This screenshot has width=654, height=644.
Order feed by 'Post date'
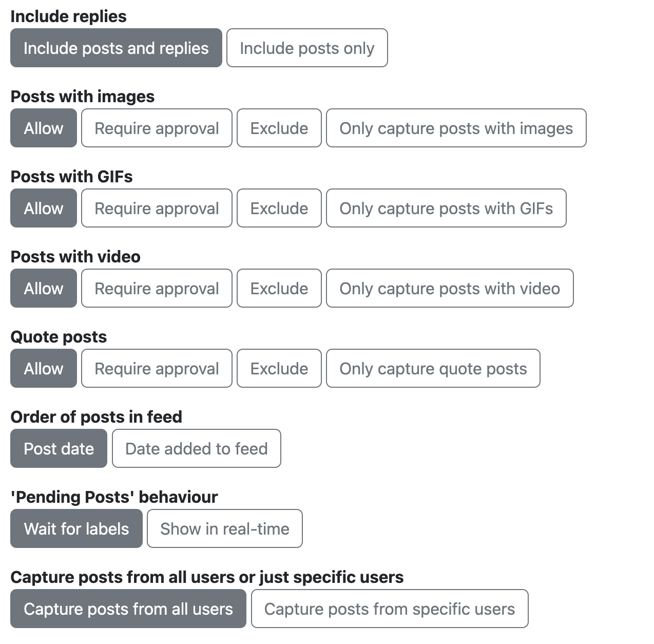tap(59, 448)
